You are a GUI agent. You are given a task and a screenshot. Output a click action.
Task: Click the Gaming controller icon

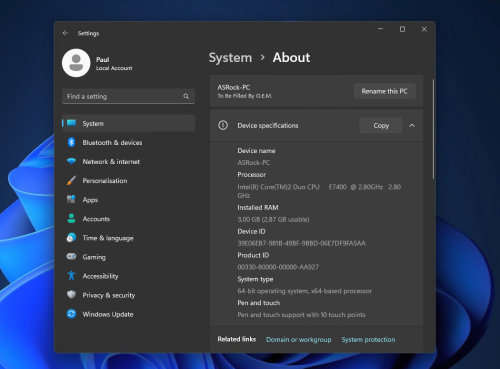click(x=71, y=257)
